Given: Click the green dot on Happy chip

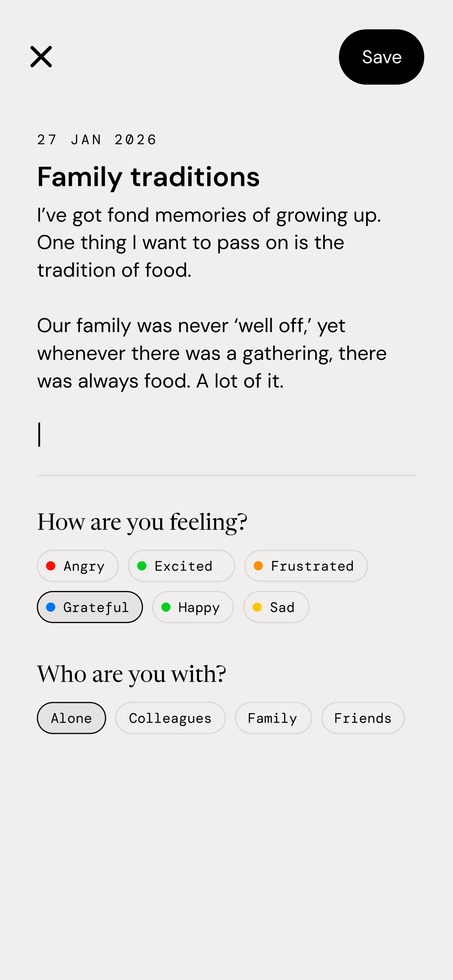Looking at the screenshot, I should tap(167, 607).
